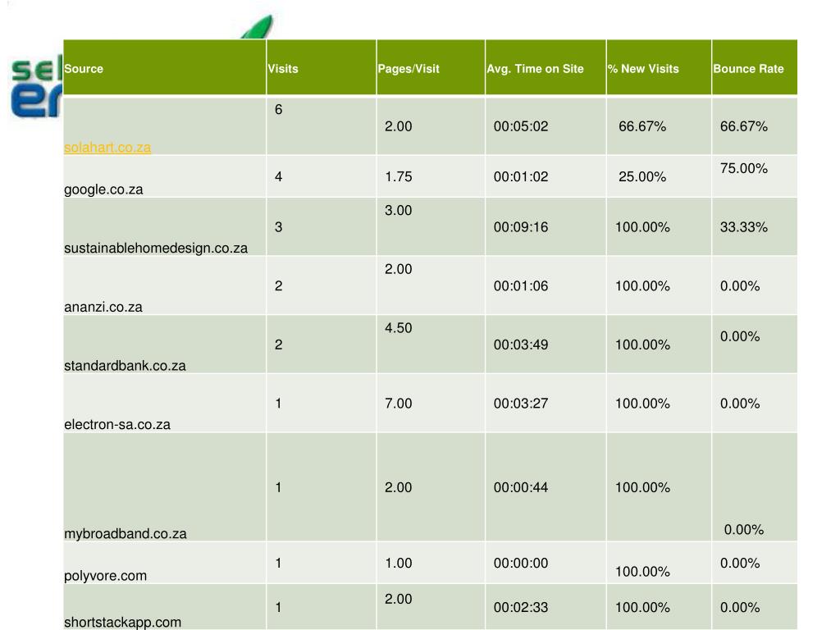Click the 00:03:49 time value
The width and height of the screenshot is (840, 630).
click(x=521, y=345)
